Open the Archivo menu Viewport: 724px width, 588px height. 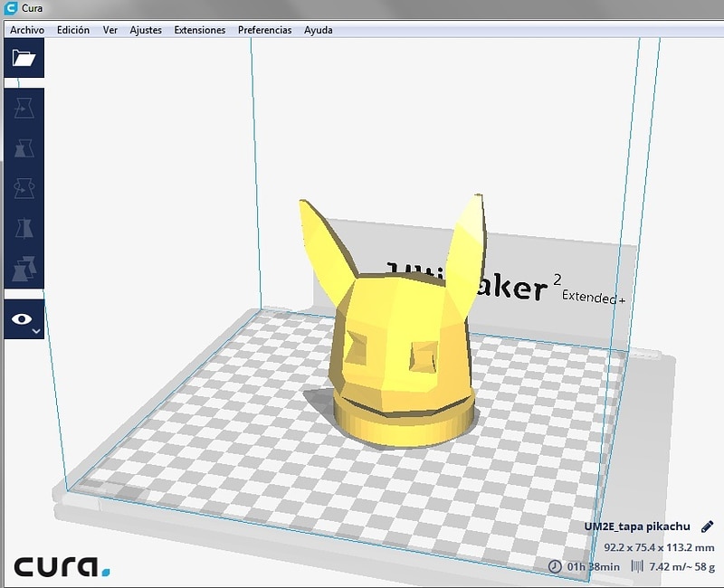pos(27,30)
